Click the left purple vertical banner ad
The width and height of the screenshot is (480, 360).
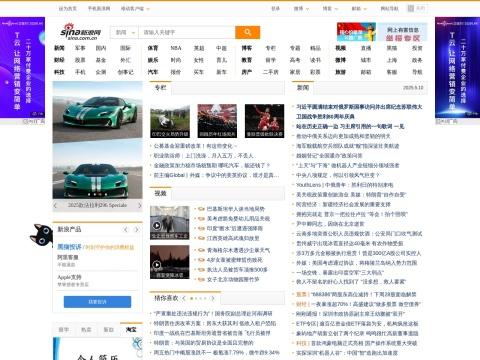[x=22, y=67]
